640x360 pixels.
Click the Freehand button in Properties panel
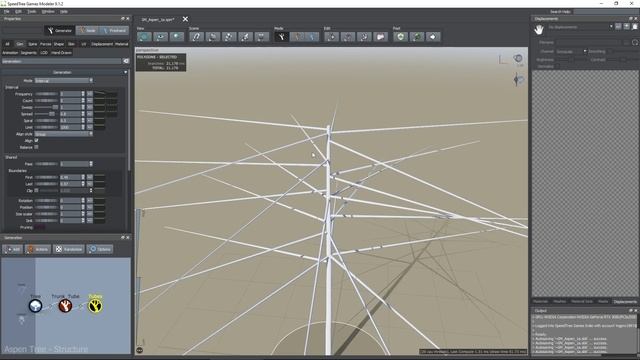(113, 30)
